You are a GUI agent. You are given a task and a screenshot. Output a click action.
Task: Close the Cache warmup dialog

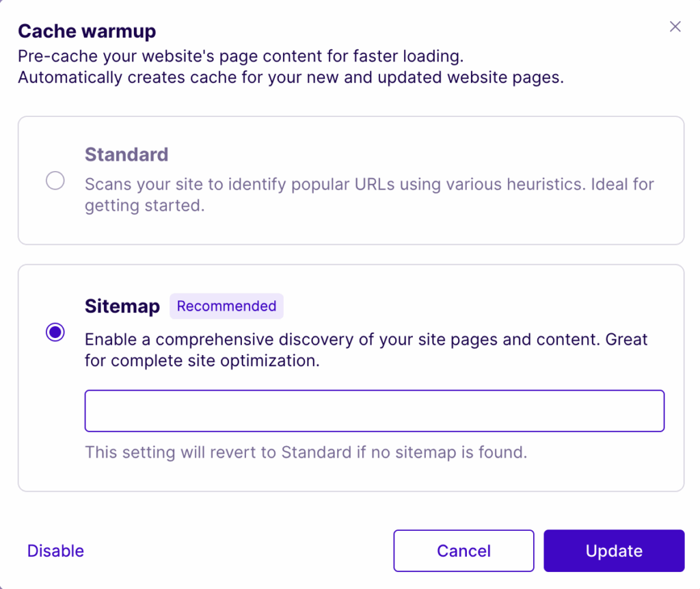point(675,27)
